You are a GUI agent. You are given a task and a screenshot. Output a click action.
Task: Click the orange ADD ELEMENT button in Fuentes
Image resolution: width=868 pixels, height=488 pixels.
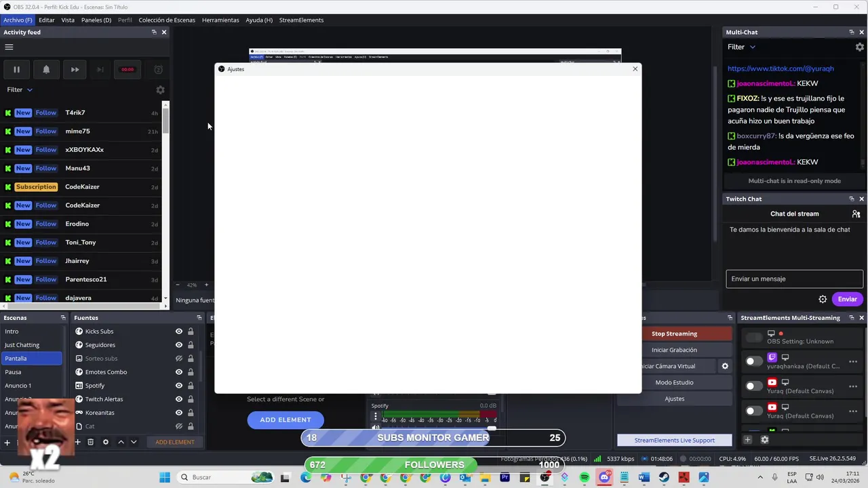[x=175, y=442]
